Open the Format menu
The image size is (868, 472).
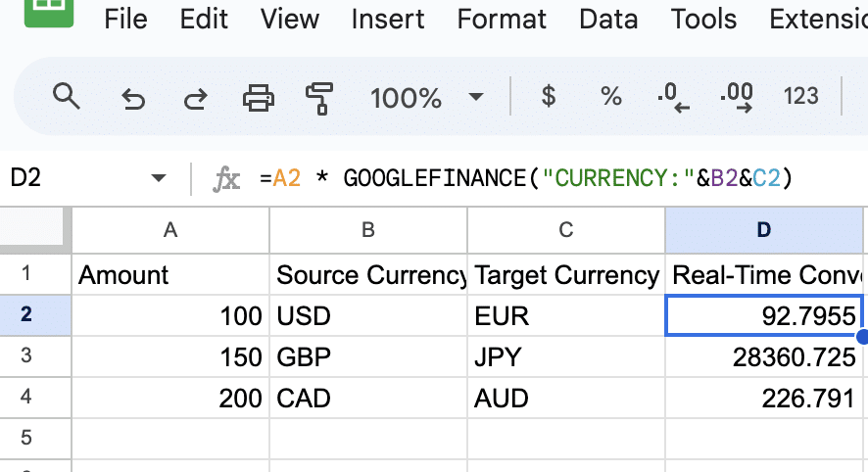coord(502,20)
